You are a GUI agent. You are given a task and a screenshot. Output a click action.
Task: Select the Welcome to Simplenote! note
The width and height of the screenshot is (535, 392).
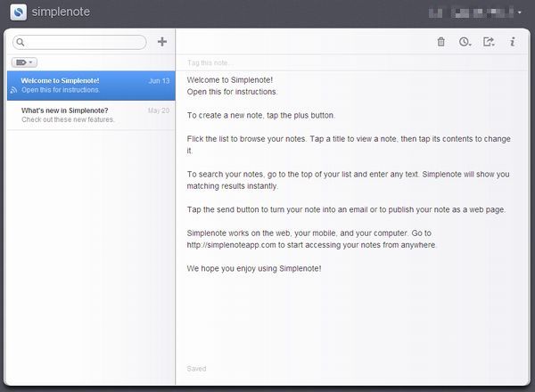91,86
